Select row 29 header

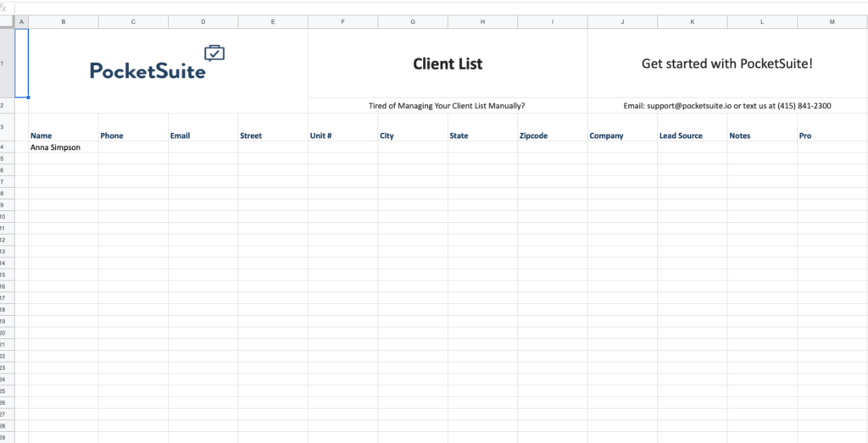coord(7,437)
